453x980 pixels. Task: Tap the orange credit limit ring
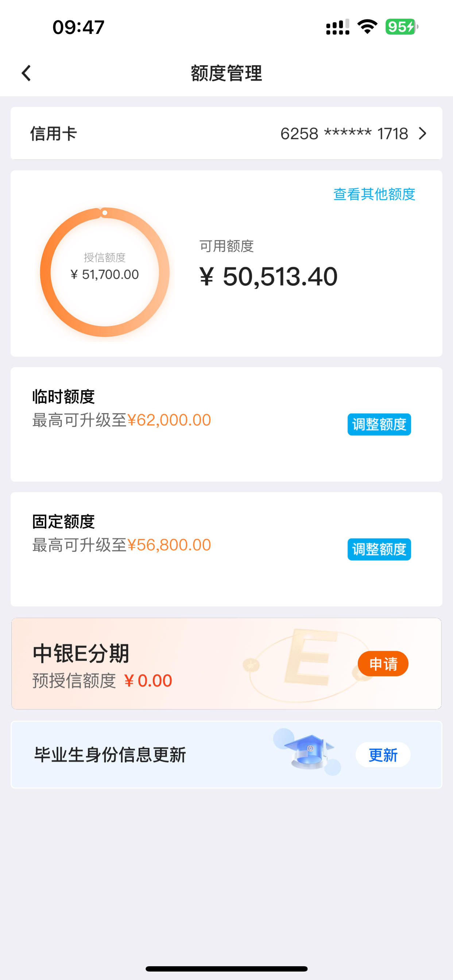(x=105, y=272)
